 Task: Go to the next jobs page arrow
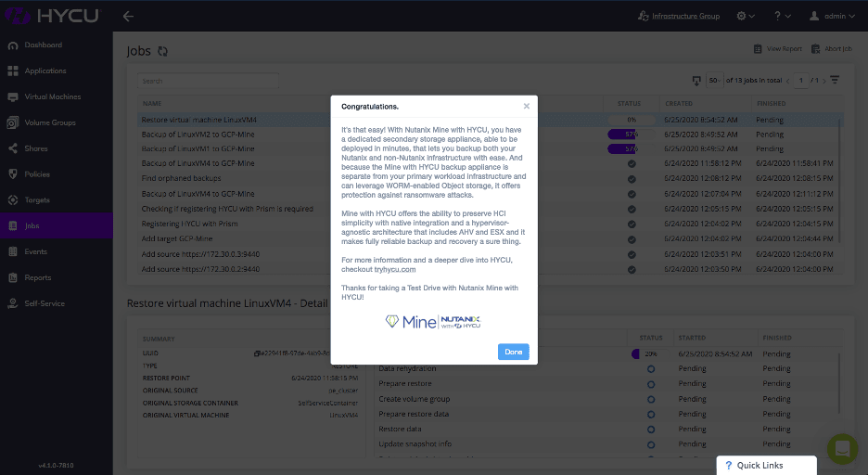(x=824, y=81)
